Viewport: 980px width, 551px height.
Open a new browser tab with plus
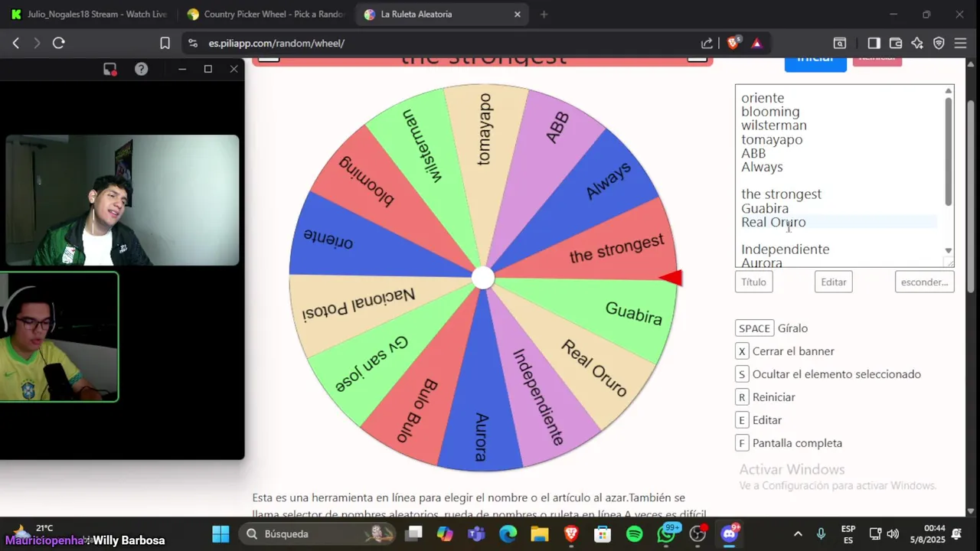tap(544, 14)
